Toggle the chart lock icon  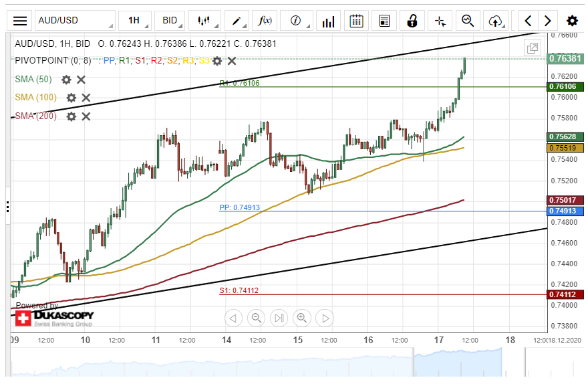pos(412,21)
